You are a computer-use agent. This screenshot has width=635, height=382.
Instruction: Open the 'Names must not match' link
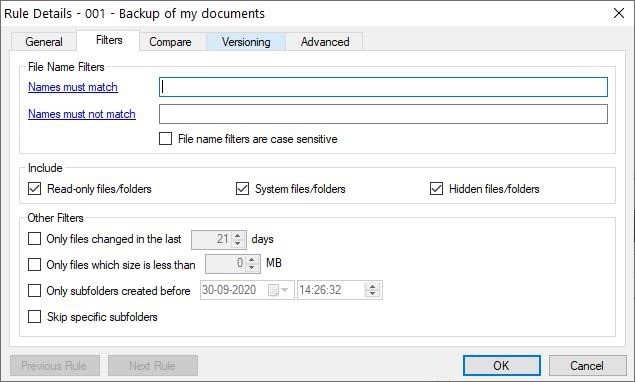pos(82,114)
